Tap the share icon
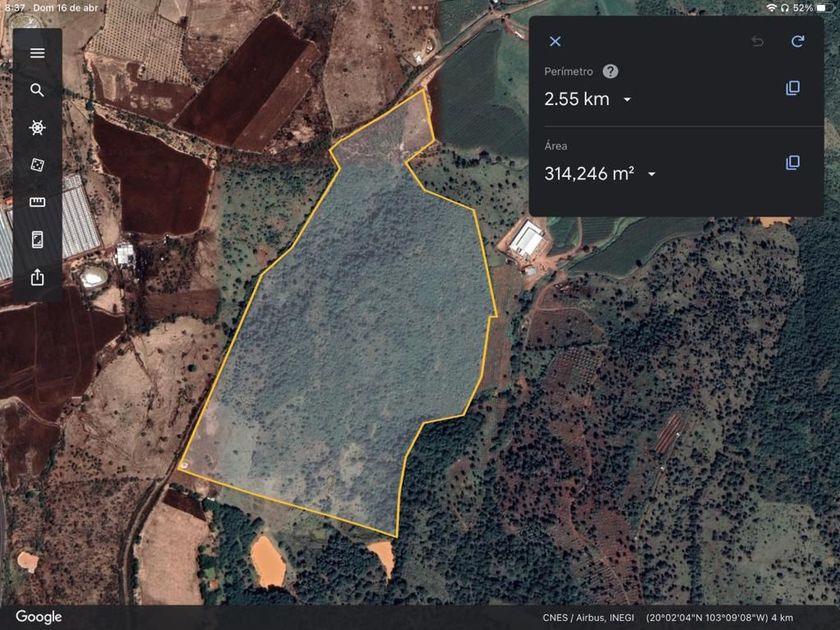This screenshot has width=840, height=630. coord(37,277)
